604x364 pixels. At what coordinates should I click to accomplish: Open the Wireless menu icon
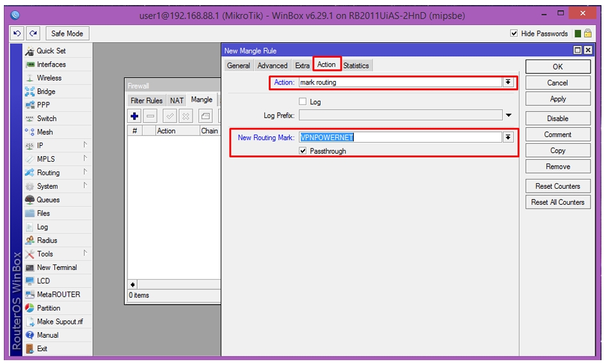pos(29,78)
